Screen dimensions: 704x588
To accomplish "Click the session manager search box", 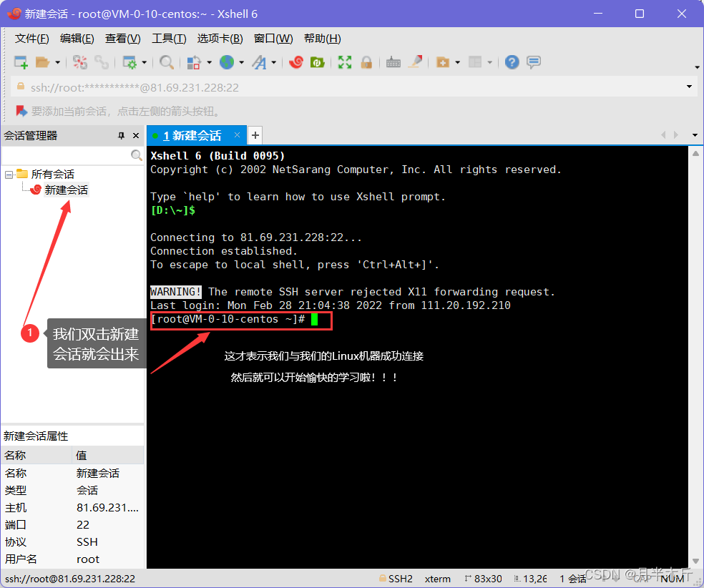I will 66,155.
